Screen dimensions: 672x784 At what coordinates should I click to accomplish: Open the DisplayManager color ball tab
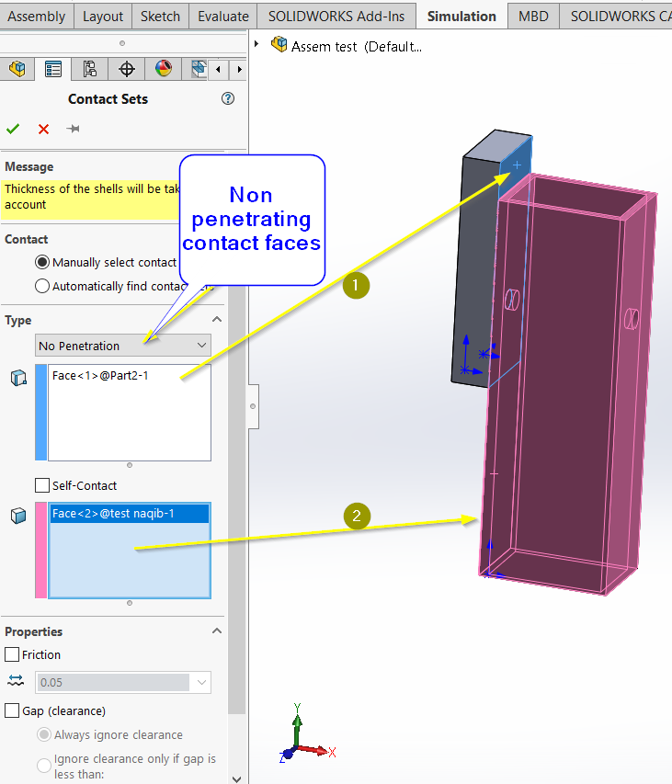pyautogui.click(x=164, y=69)
